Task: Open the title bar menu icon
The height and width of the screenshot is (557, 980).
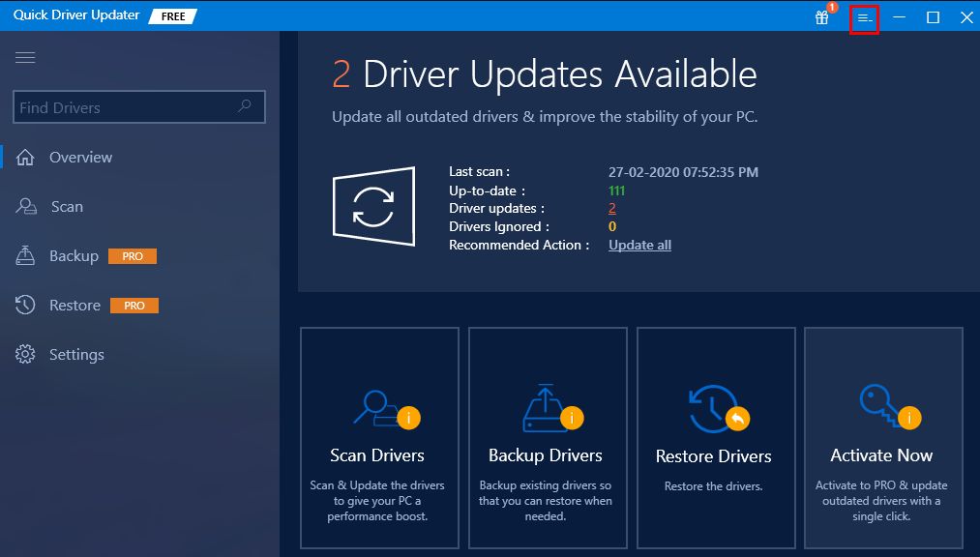Action: [x=864, y=18]
